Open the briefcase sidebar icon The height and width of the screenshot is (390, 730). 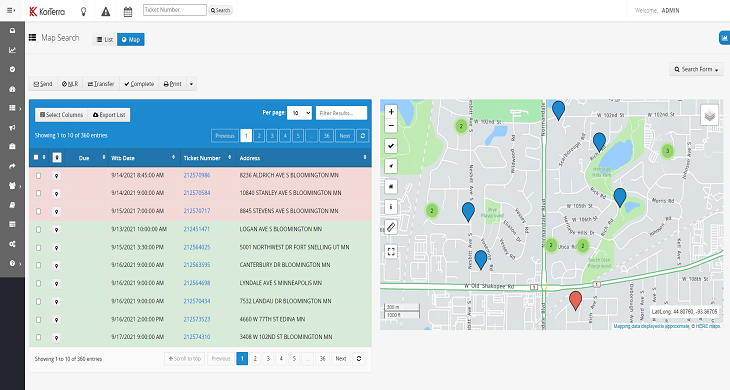(x=13, y=146)
